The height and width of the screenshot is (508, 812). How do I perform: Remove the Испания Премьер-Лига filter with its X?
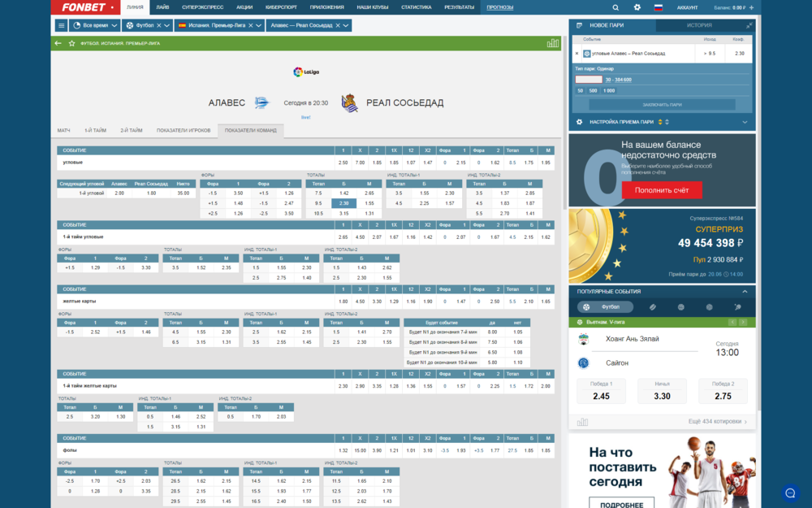pyautogui.click(x=251, y=25)
